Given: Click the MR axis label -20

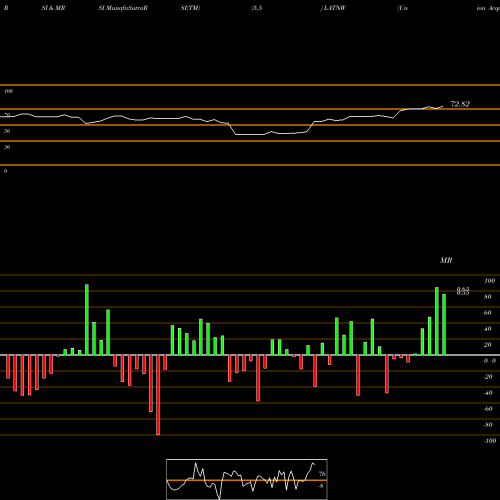Looking at the screenshot, I should (488, 377).
